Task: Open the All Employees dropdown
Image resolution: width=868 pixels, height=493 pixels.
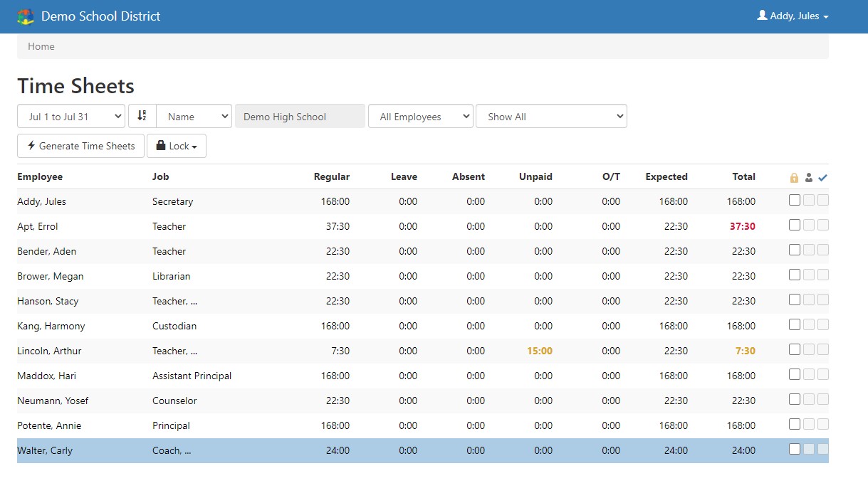Action: 420,116
